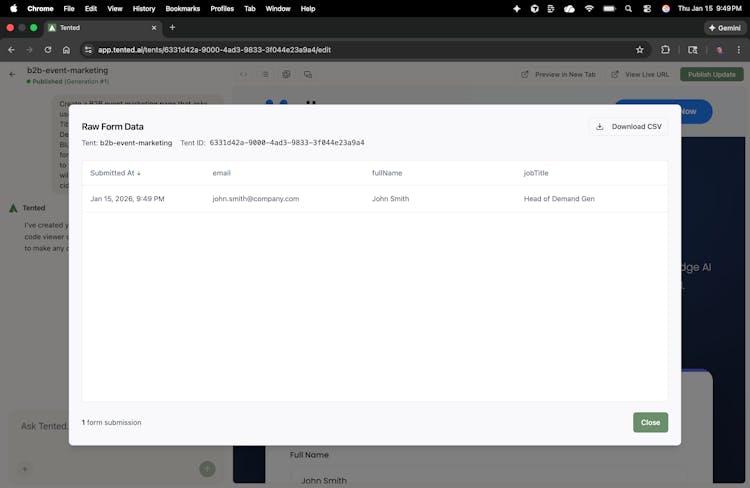Screen dimensions: 750x488
Task: Click the fullName column header
Action: tap(387, 173)
